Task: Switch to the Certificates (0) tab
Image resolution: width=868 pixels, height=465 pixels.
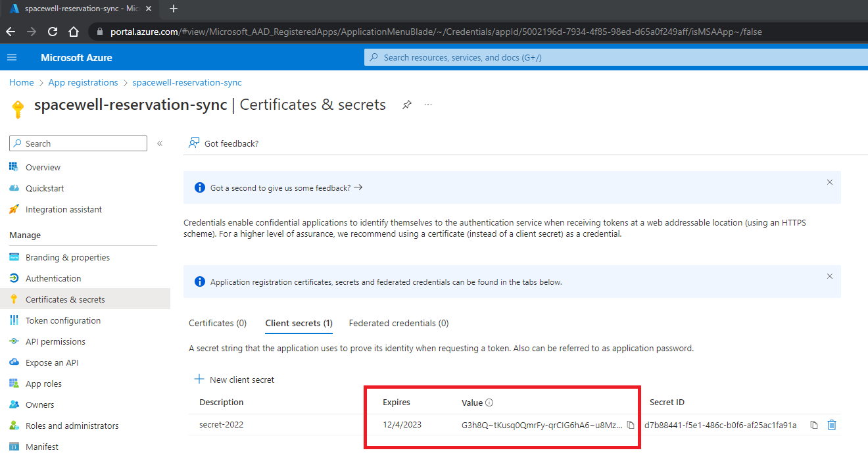Action: pos(218,323)
